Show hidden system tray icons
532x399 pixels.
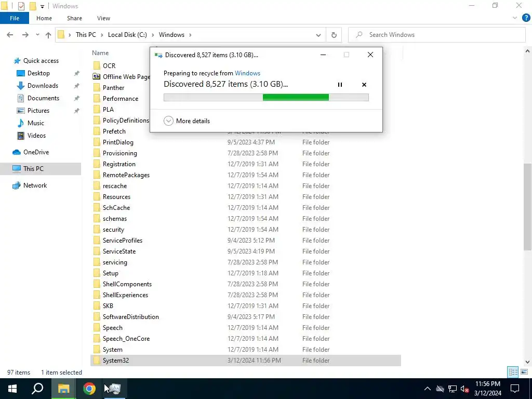[428, 389]
